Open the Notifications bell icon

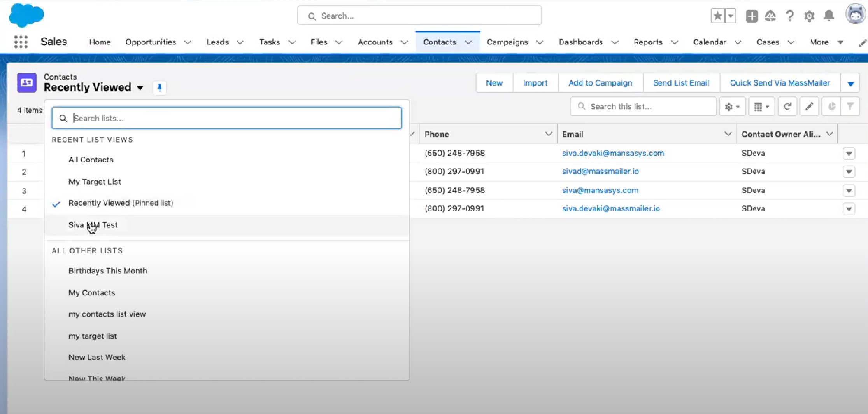[829, 16]
